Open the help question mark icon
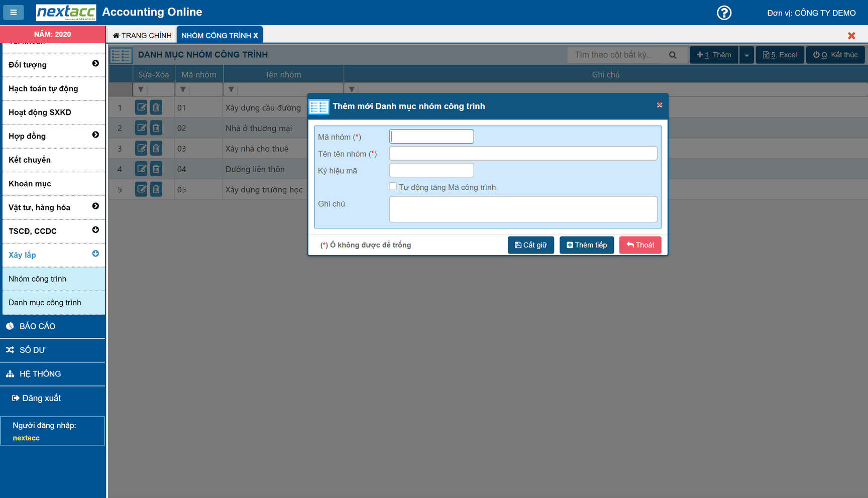This screenshot has width=868, height=498. pyautogui.click(x=724, y=13)
